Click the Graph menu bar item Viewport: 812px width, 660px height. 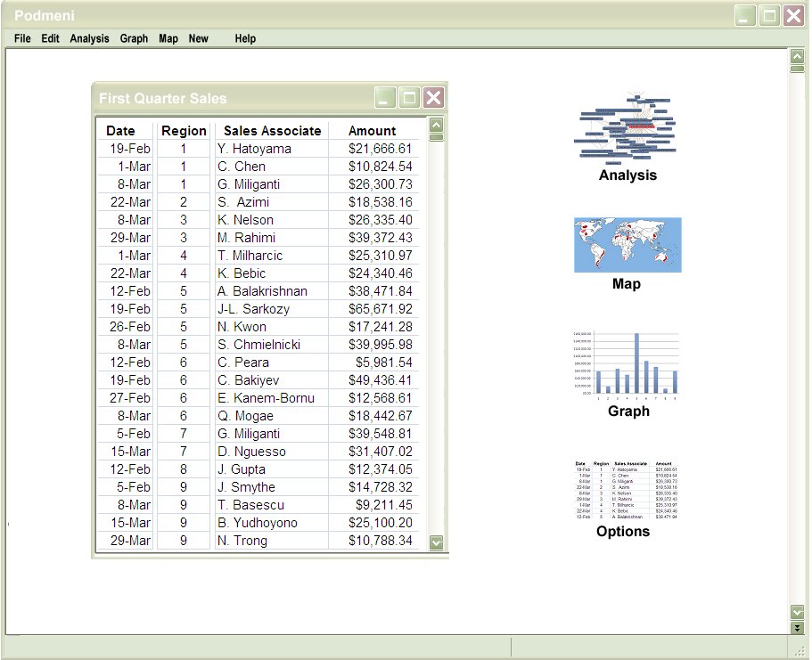134,38
